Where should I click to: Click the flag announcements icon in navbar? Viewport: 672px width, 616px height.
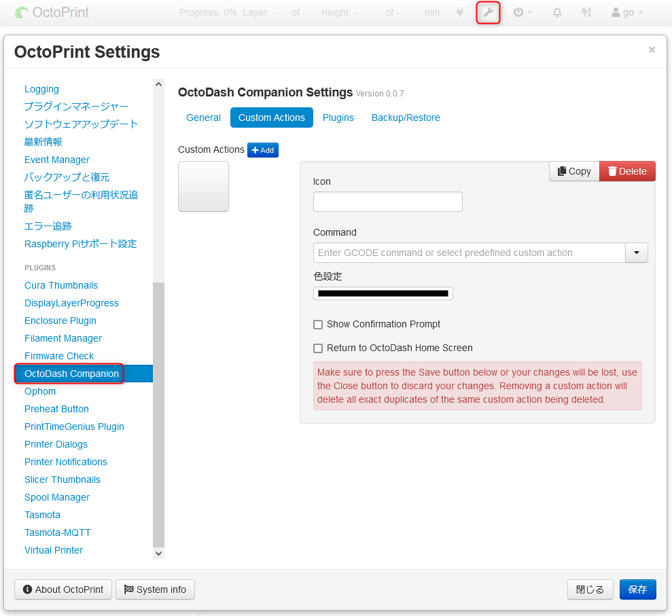[x=586, y=12]
